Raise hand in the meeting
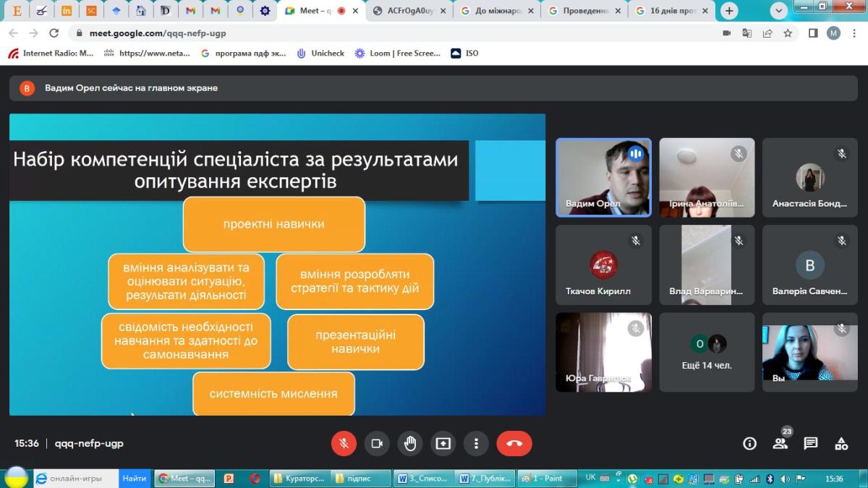The image size is (868, 488). [x=410, y=443]
